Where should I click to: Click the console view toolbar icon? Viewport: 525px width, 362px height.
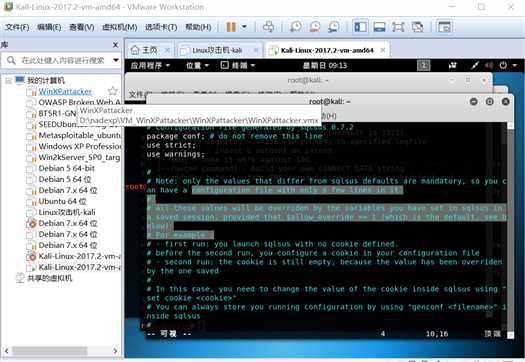click(444, 27)
